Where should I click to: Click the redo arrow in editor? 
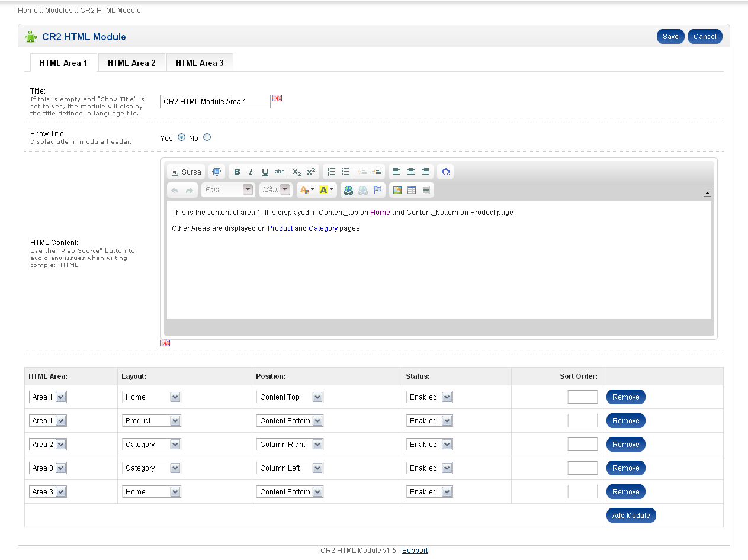tap(190, 190)
